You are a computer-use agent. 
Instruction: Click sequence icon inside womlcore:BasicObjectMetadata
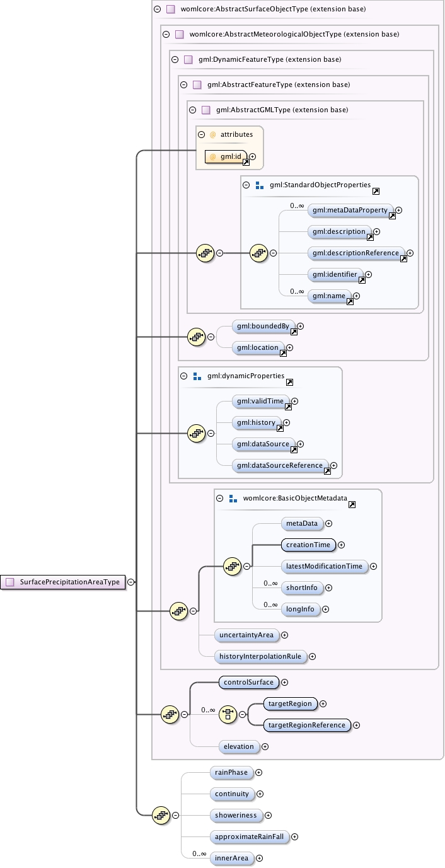point(233,566)
